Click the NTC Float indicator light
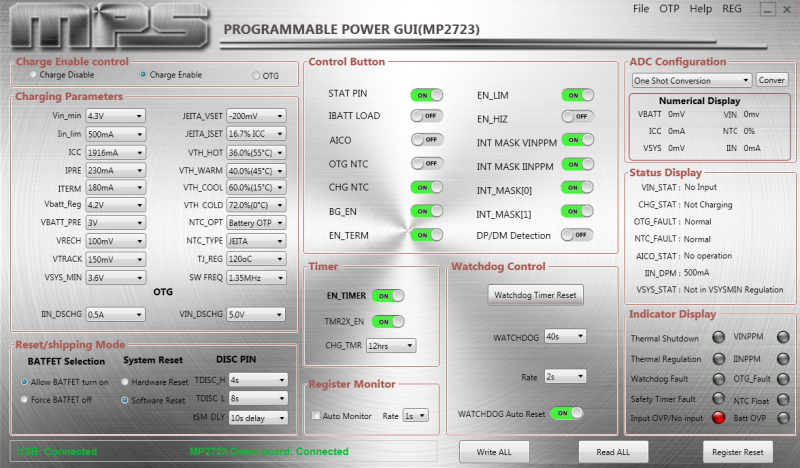Image resolution: width=800 pixels, height=468 pixels. click(783, 400)
